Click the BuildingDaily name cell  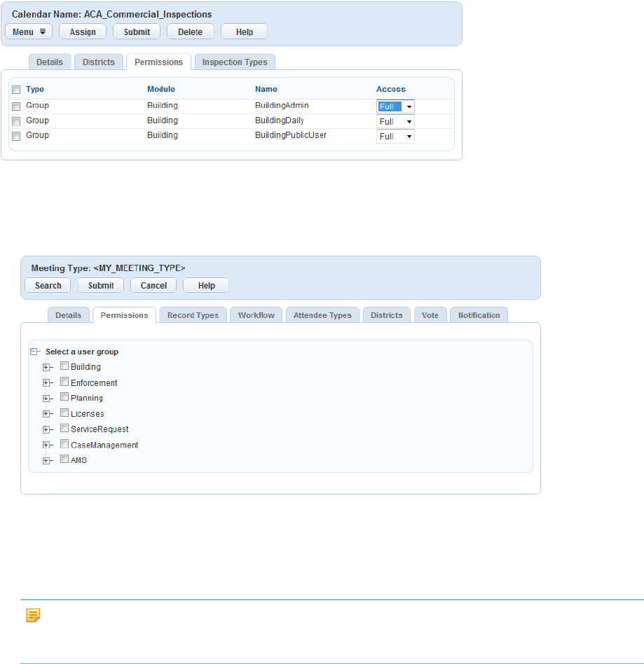279,120
